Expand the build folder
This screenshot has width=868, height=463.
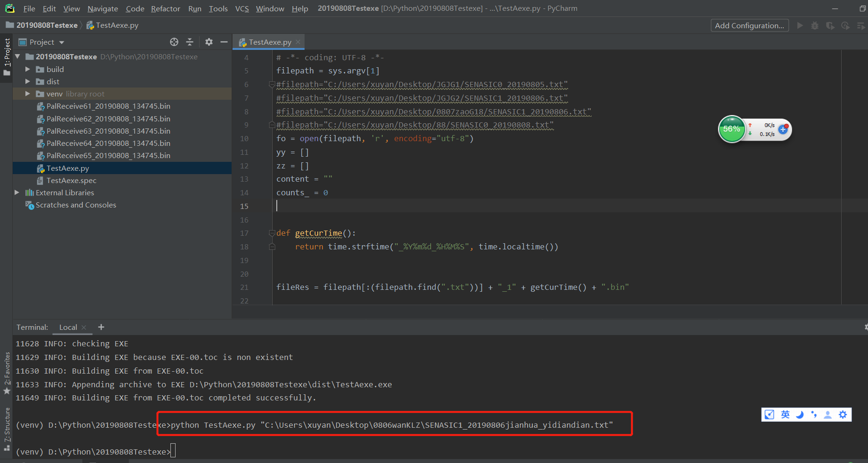point(28,69)
